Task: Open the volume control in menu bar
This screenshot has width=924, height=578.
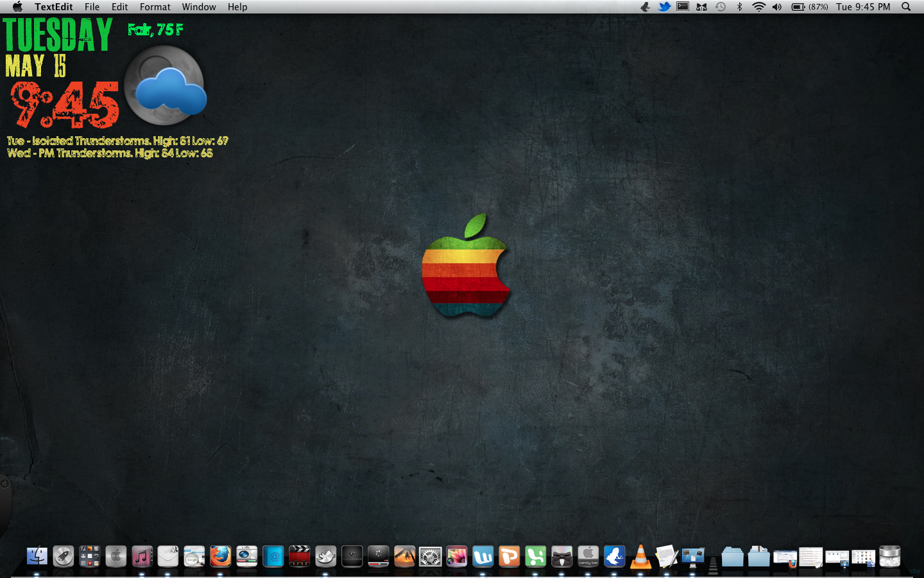Action: click(777, 6)
